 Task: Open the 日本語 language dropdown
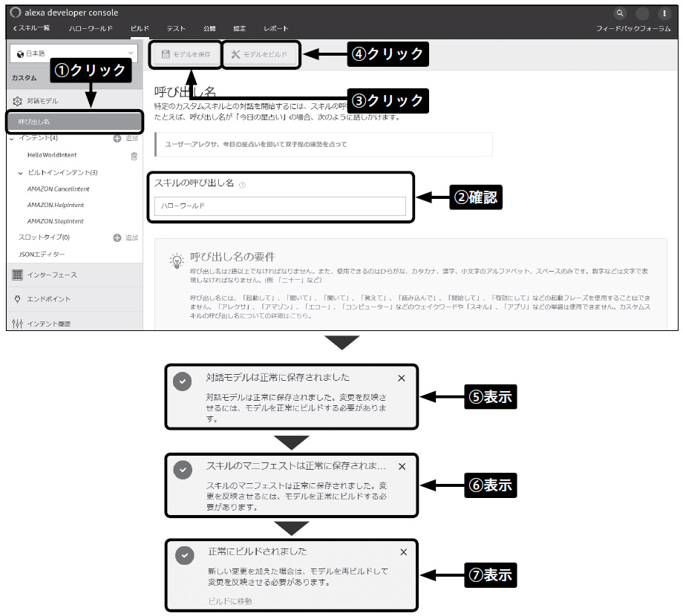[x=73, y=53]
